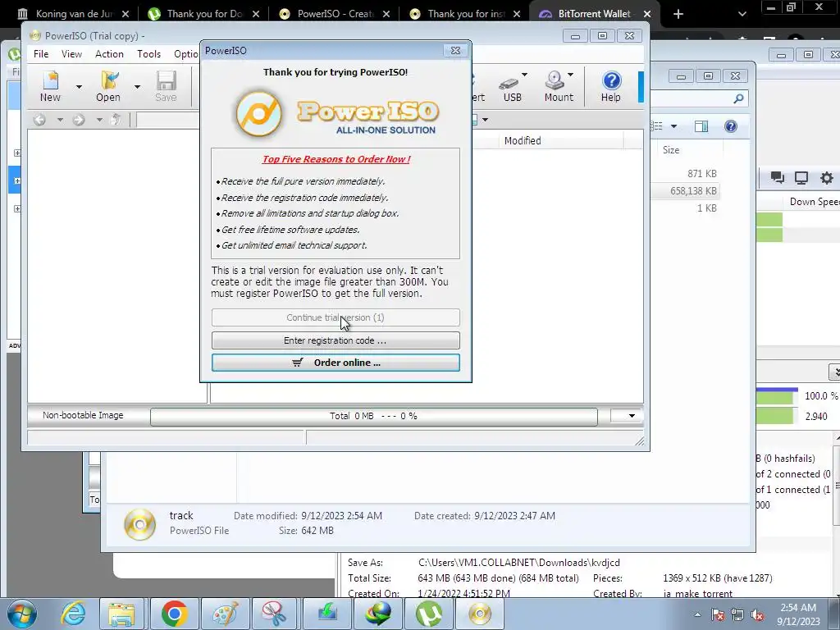This screenshot has width=840, height=630.
Task: Click the track PowerISO file thumbnail icon
Action: [139, 523]
